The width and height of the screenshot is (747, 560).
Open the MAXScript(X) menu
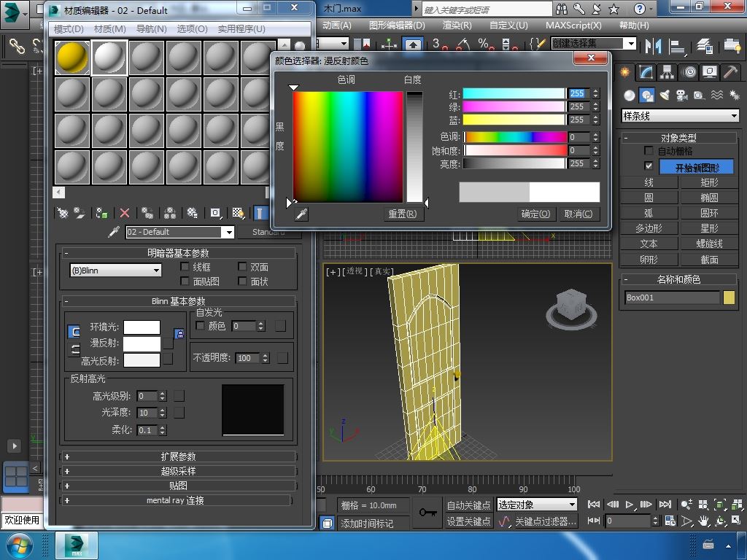[x=573, y=25]
